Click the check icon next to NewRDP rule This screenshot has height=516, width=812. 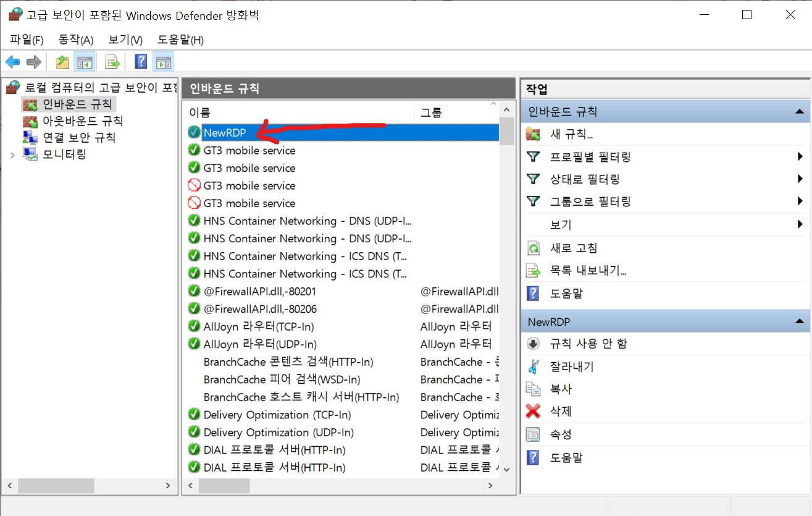195,132
